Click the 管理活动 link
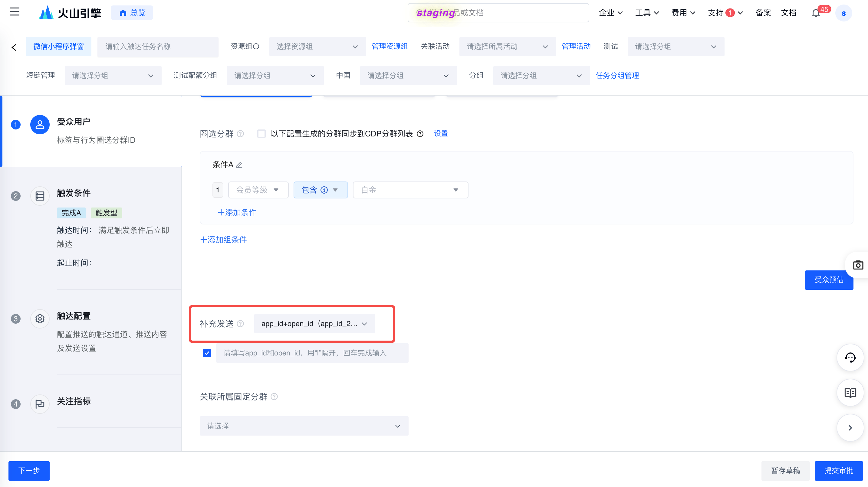868x487 pixels. coord(576,47)
